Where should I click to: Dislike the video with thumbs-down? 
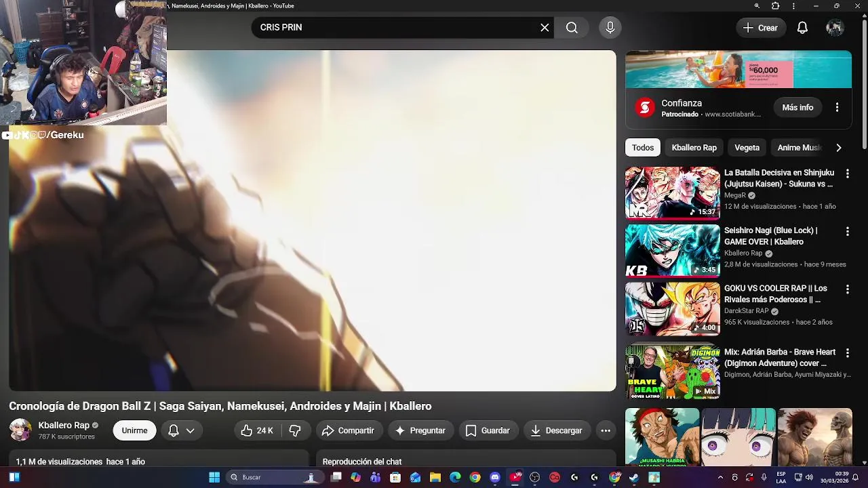coord(295,430)
